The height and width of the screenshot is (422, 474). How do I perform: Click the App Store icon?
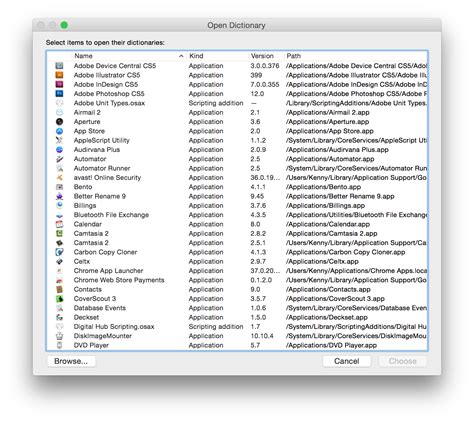click(59, 131)
